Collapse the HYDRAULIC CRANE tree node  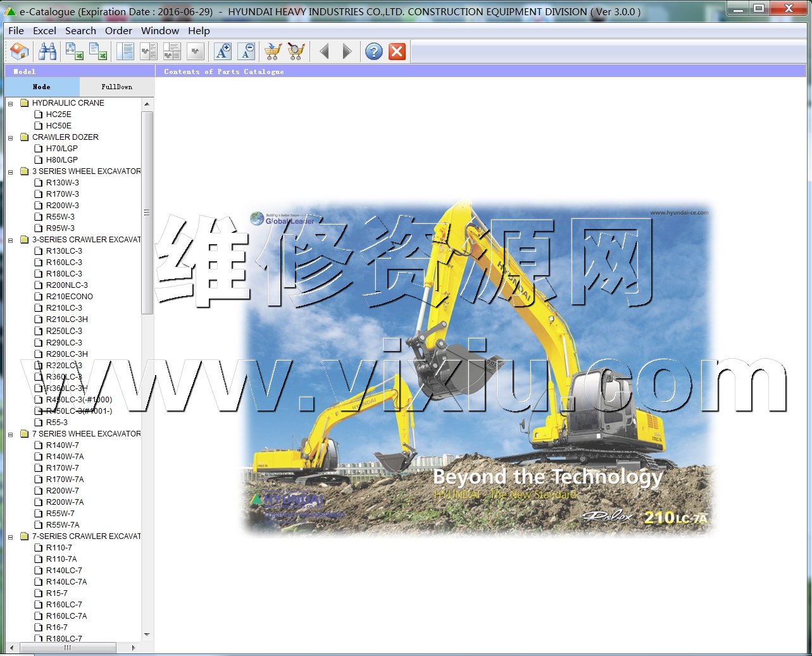coord(10,103)
